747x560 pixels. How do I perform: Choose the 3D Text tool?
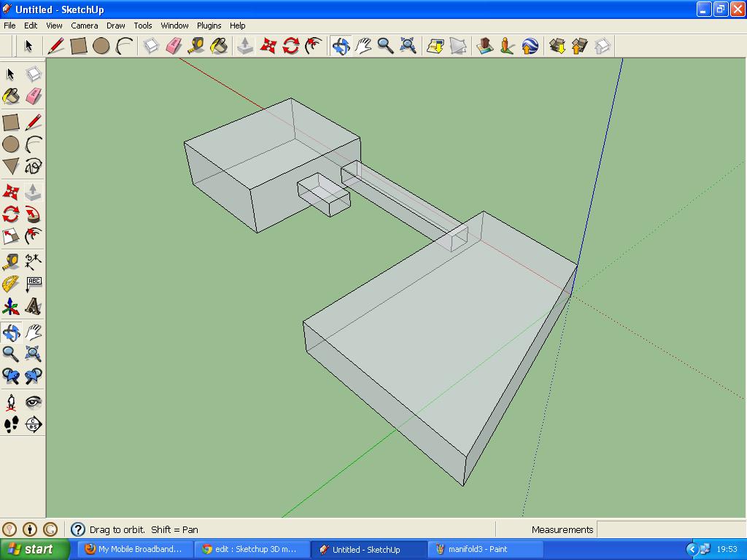[x=34, y=307]
